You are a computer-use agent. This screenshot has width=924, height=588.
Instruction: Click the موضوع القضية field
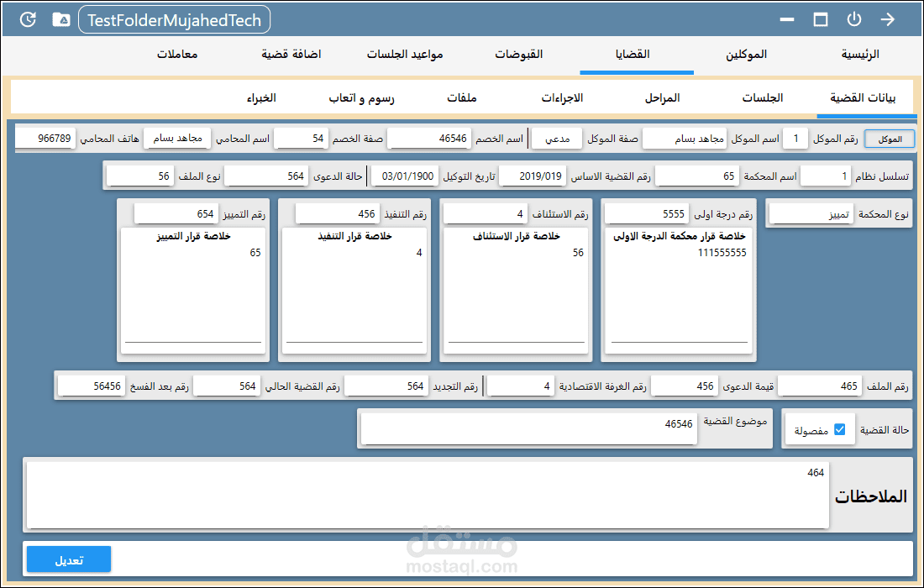click(x=528, y=428)
